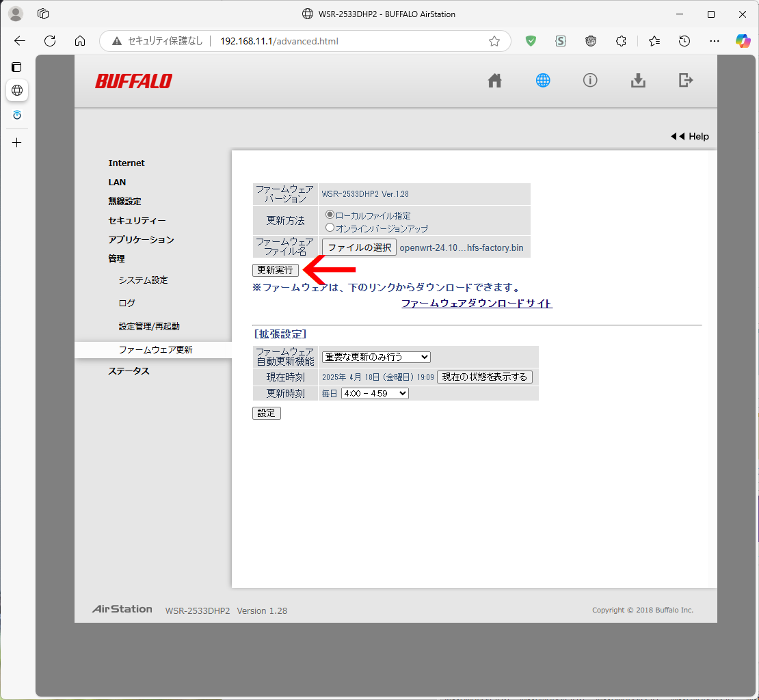This screenshot has width=759, height=700.
Task: Add page to favorites star icon
Action: click(494, 41)
